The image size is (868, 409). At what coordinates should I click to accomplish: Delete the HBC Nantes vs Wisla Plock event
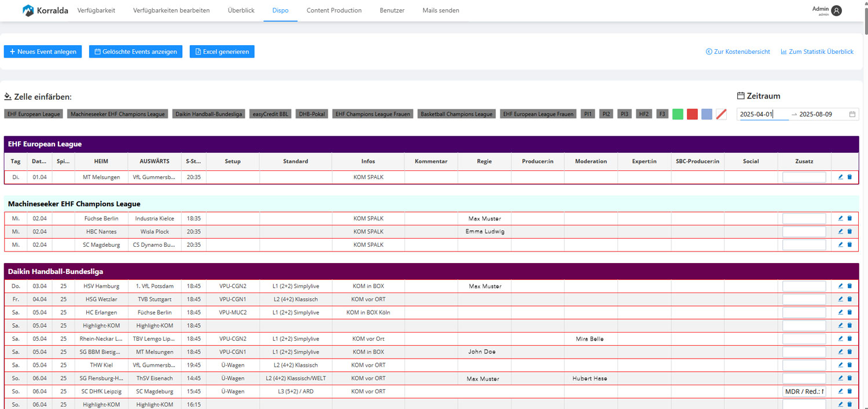(849, 232)
